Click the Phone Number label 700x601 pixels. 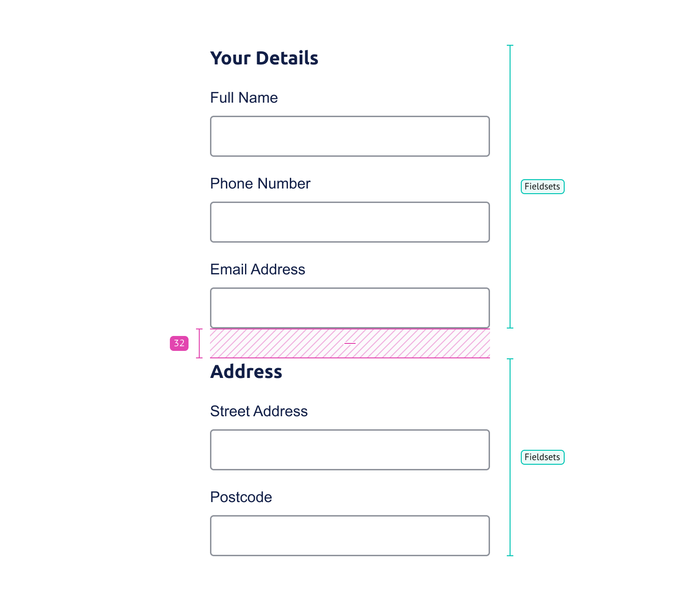tap(260, 183)
